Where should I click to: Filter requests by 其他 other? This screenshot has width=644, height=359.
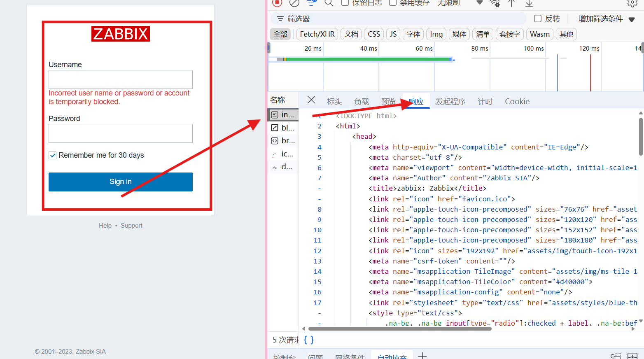tap(566, 34)
